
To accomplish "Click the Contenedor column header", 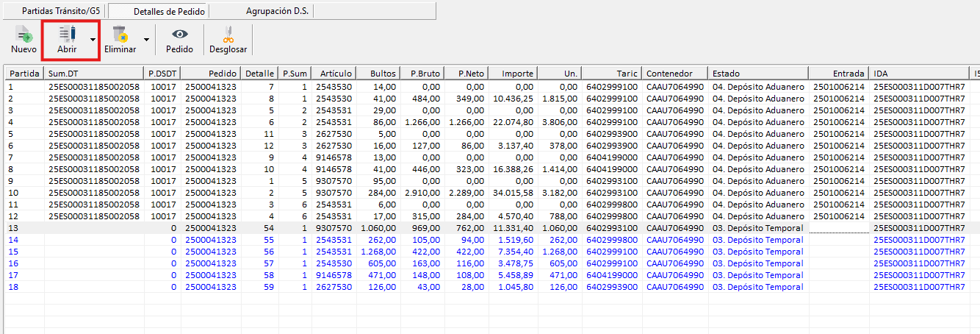I will click(x=674, y=74).
